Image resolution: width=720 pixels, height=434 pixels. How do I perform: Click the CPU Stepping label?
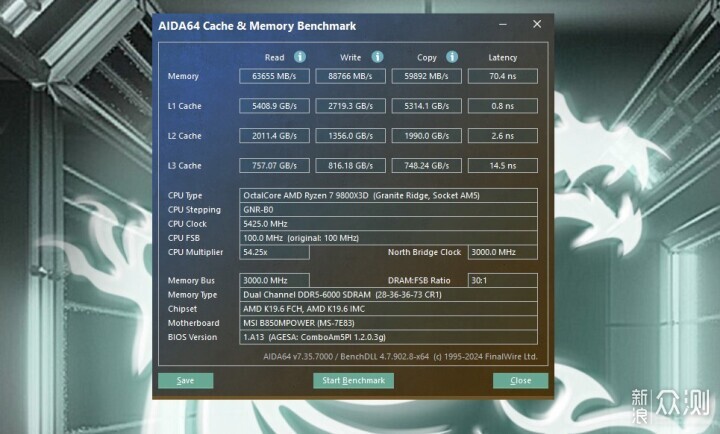[194, 210]
